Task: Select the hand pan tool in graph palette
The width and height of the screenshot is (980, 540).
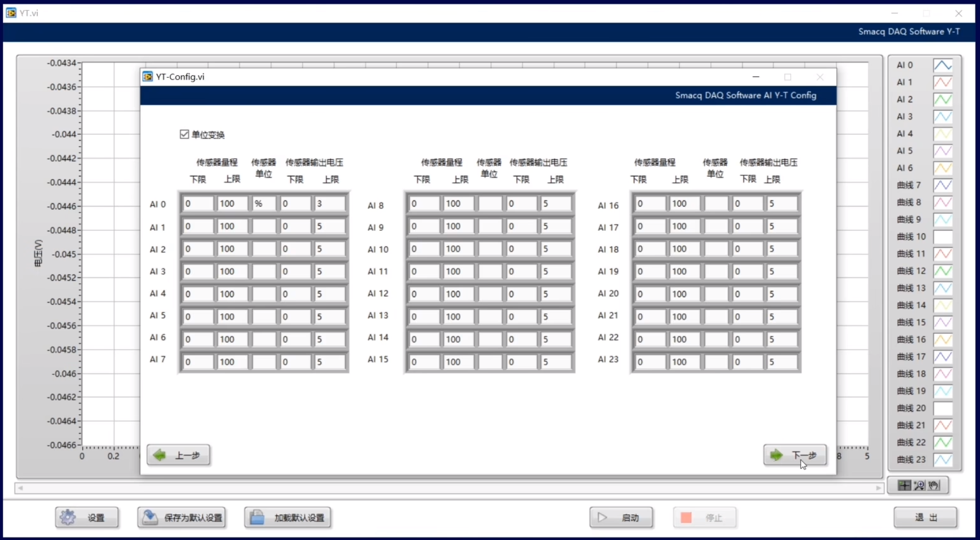Action: [x=934, y=486]
